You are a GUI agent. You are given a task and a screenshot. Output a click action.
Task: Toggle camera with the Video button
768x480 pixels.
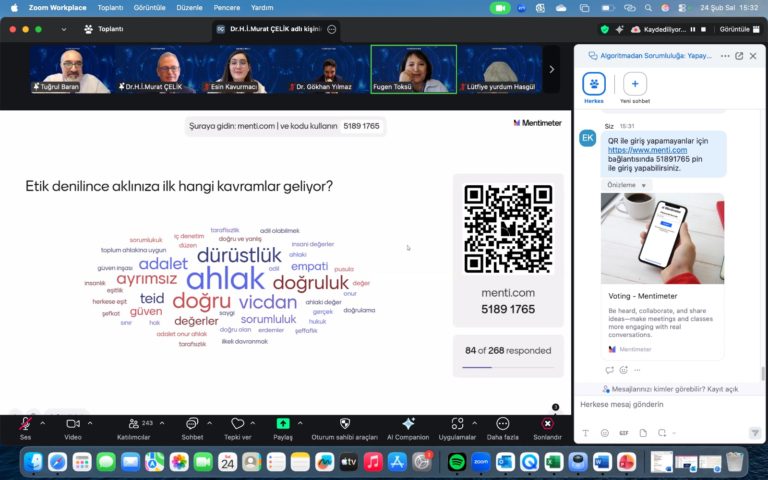pyautogui.click(x=72, y=424)
